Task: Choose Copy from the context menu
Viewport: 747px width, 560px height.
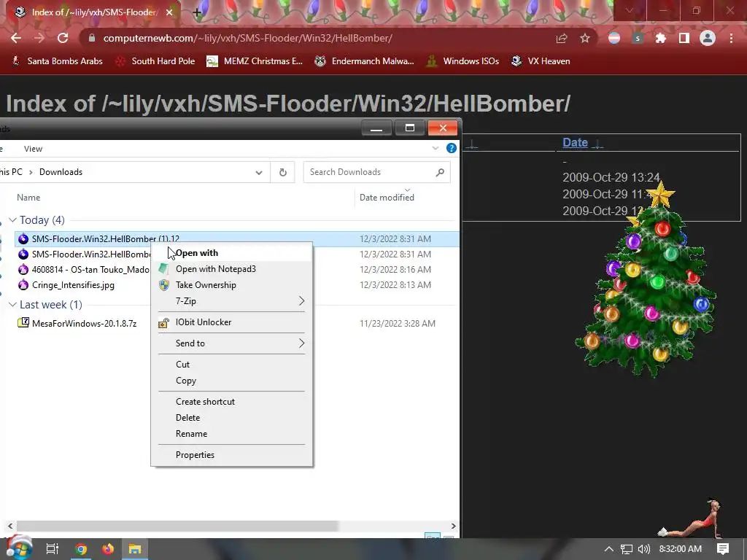Action: pyautogui.click(x=231, y=381)
